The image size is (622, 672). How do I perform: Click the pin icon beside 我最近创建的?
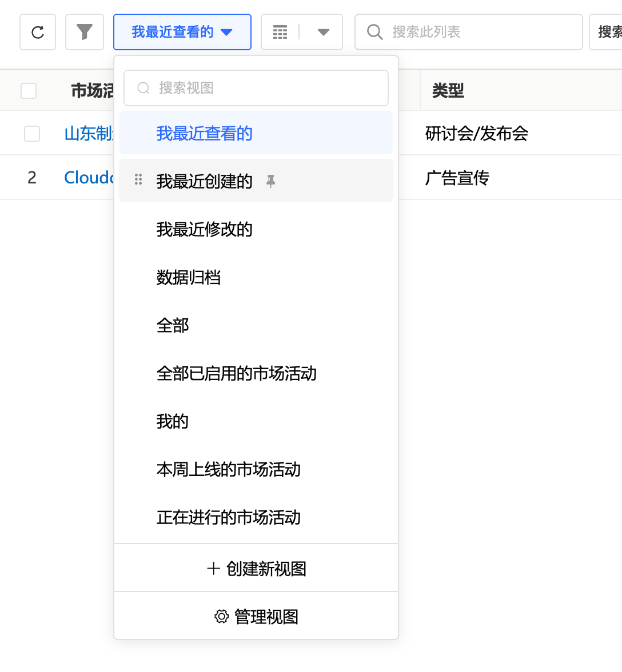(271, 181)
